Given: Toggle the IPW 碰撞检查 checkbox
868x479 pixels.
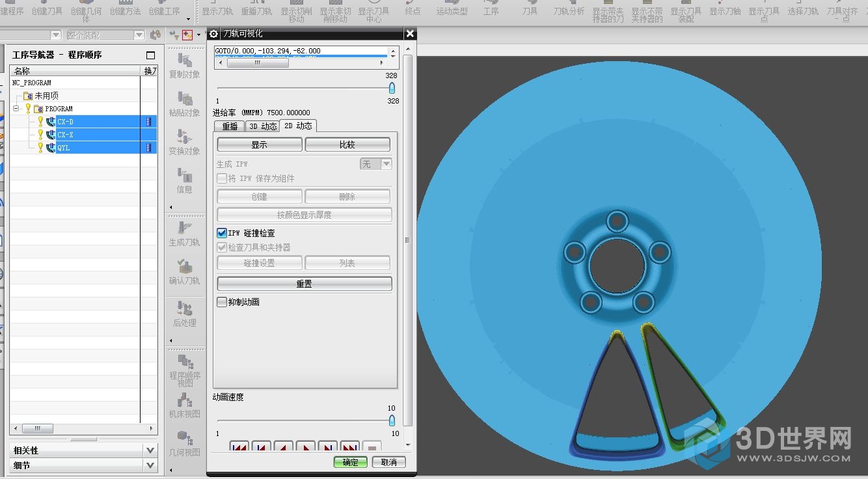Looking at the screenshot, I should point(222,233).
